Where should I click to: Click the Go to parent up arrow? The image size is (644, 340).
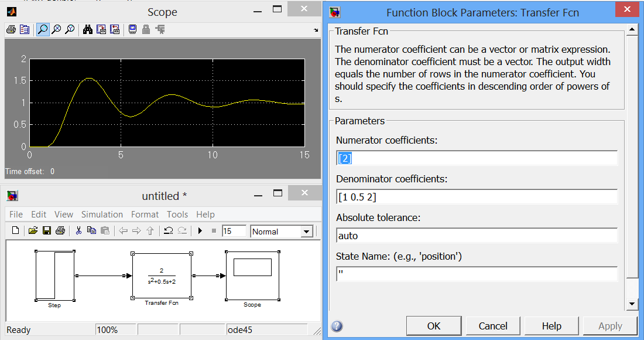[x=150, y=230]
